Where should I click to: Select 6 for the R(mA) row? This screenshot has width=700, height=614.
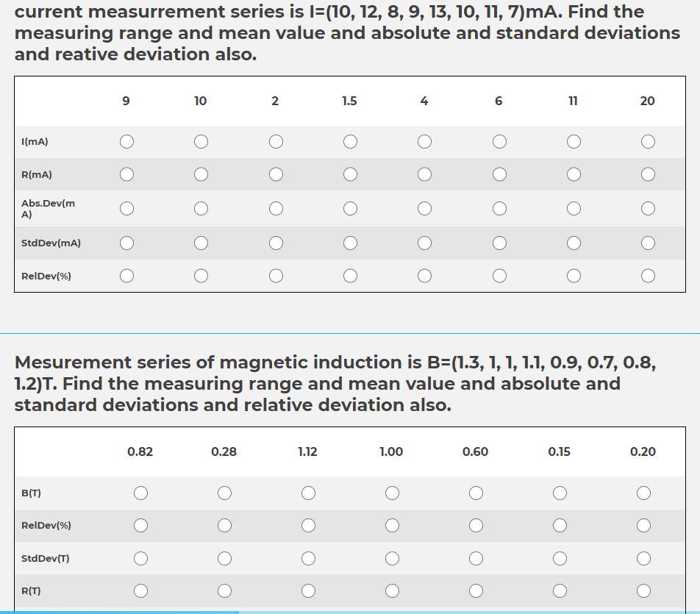(x=499, y=174)
